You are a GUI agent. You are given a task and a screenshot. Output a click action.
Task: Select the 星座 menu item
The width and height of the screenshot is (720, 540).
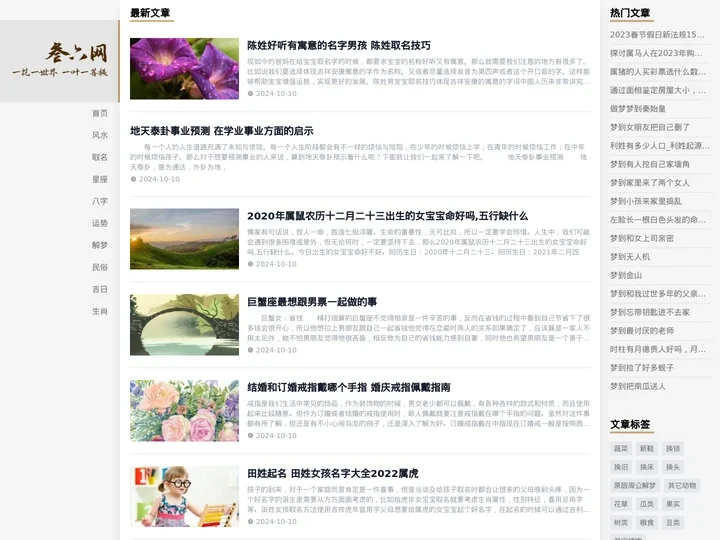click(100, 179)
